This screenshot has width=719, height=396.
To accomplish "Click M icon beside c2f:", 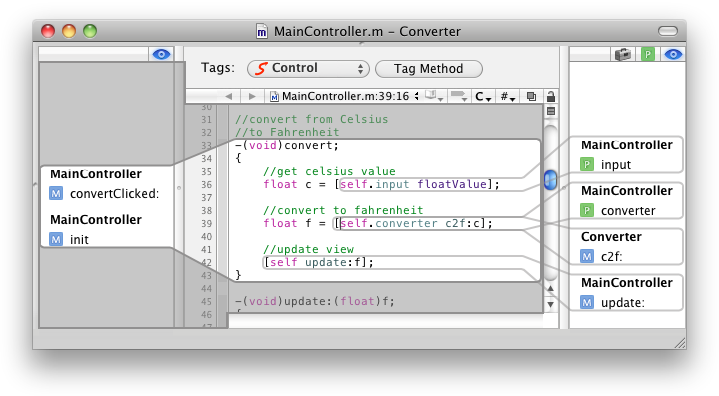I will (x=587, y=257).
